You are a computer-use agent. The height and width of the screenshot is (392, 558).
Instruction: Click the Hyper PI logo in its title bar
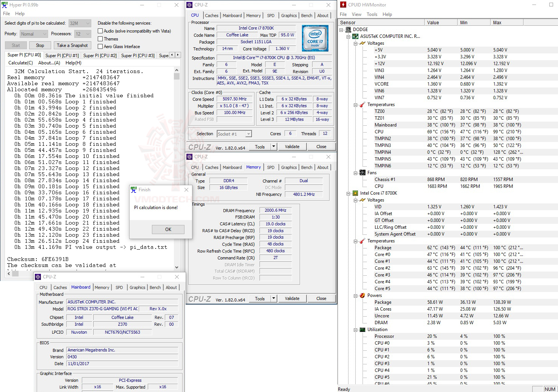pos(5,5)
